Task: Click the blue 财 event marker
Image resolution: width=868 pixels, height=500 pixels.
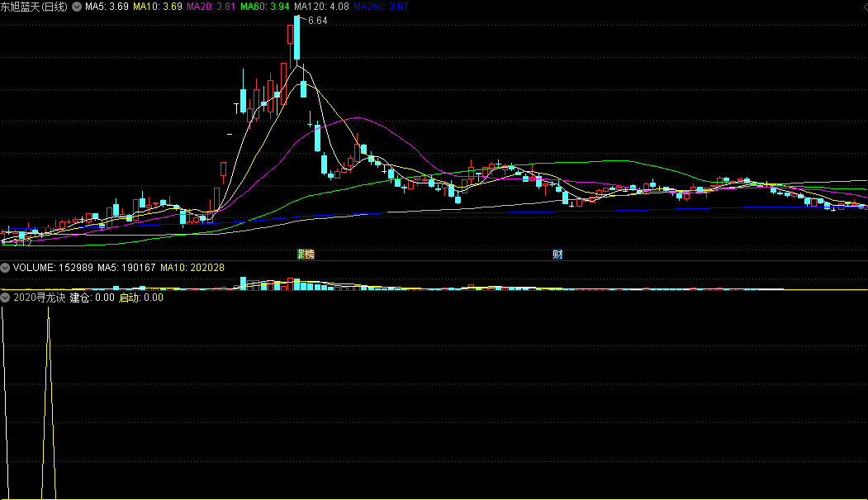Action: point(557,255)
